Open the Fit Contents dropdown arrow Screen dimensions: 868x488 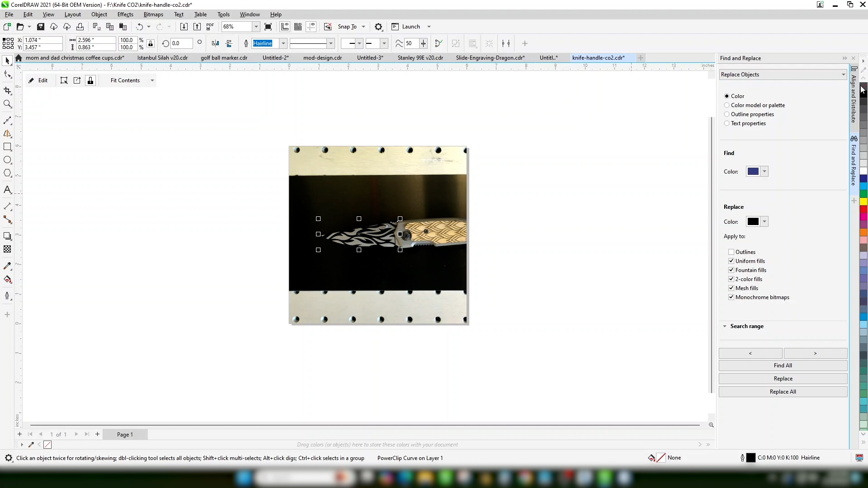(152, 80)
